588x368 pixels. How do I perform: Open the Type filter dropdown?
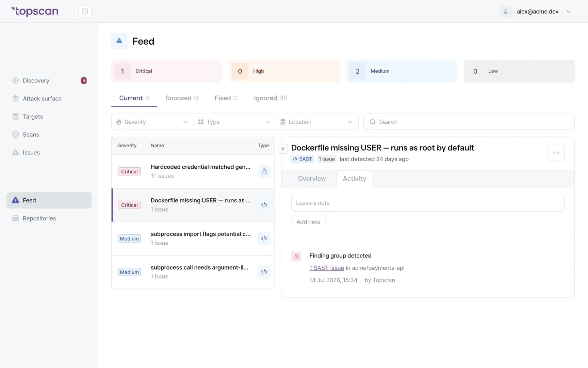coord(234,122)
